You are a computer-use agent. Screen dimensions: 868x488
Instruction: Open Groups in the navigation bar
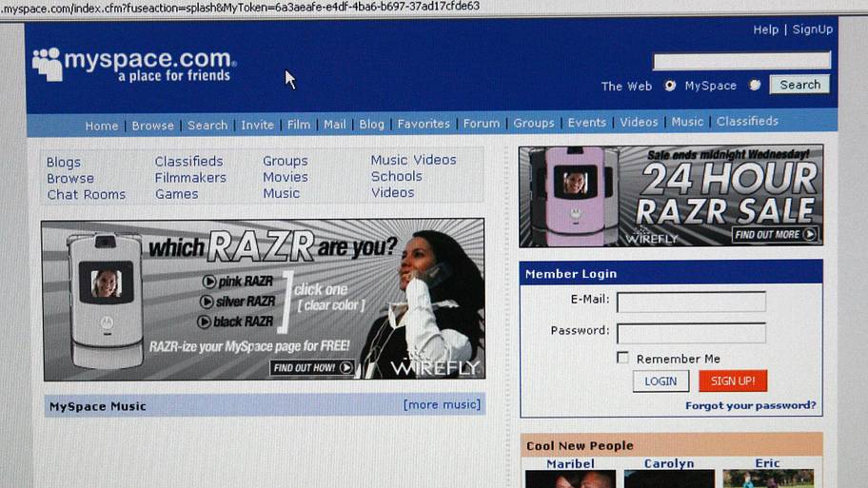coord(534,123)
